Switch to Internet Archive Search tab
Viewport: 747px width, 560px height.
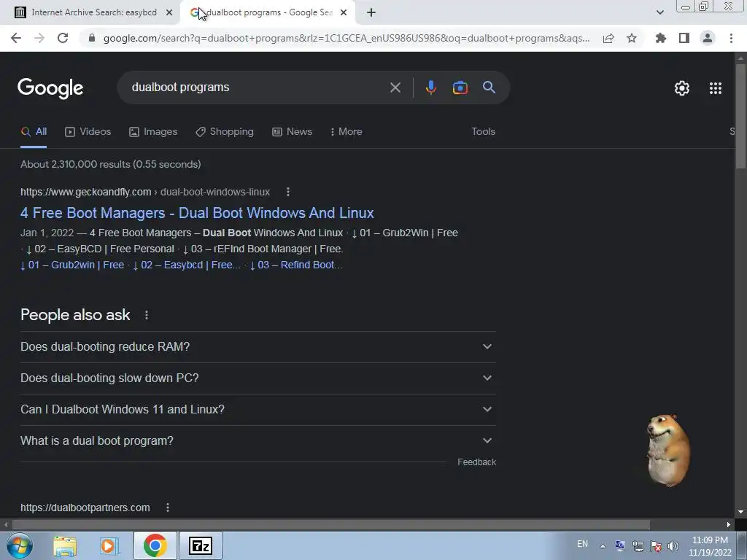(93, 12)
